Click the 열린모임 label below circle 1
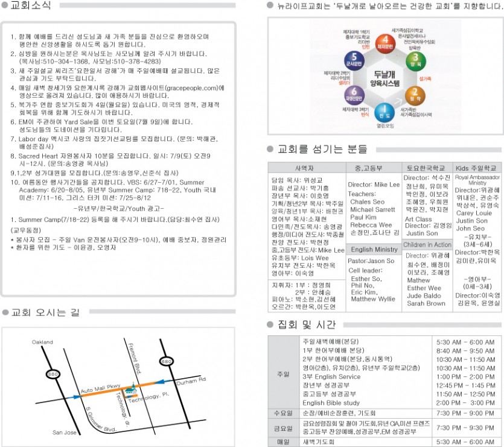This screenshot has width=504, height=447. [x=384, y=126]
